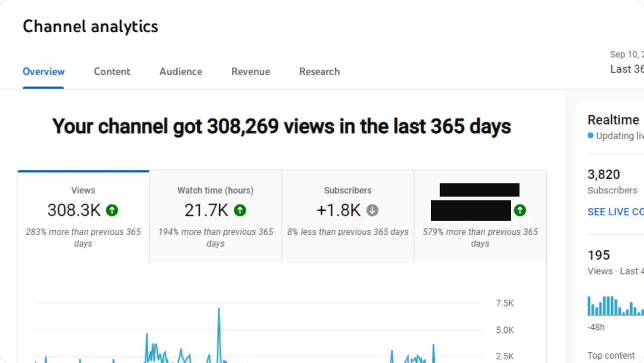Click green up arrow beside 21.7K watch time
Image resolution: width=644 pixels, height=363 pixels.
click(240, 210)
